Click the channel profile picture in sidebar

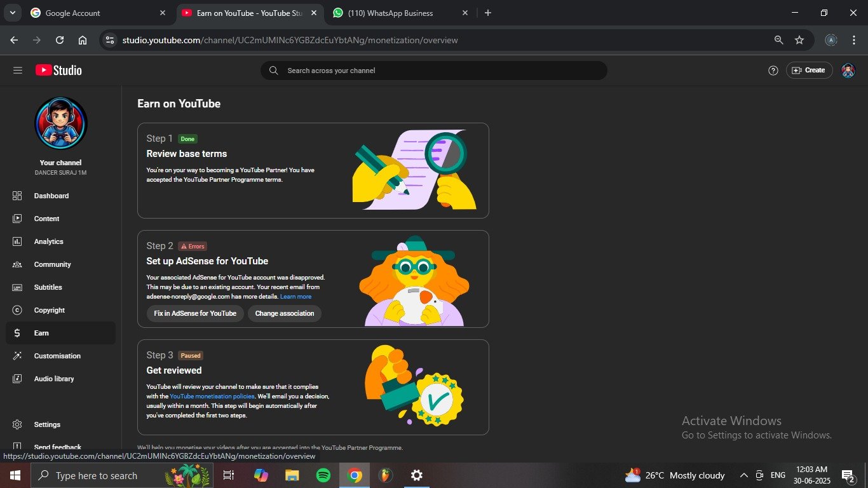(x=61, y=123)
